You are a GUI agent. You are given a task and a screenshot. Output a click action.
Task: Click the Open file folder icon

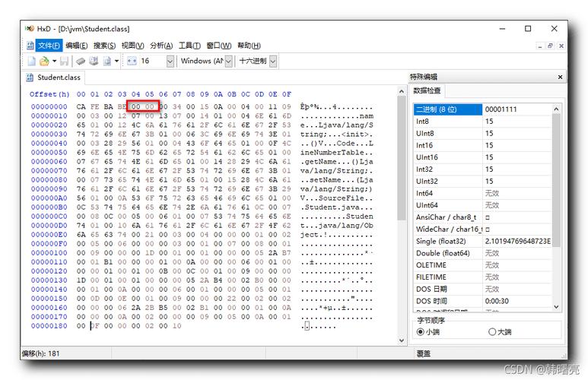tap(44, 61)
